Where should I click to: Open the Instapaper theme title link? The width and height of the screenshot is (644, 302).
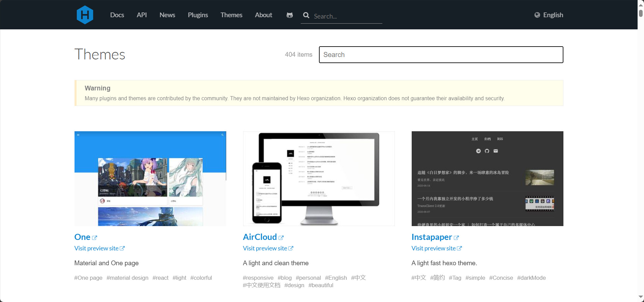point(432,237)
